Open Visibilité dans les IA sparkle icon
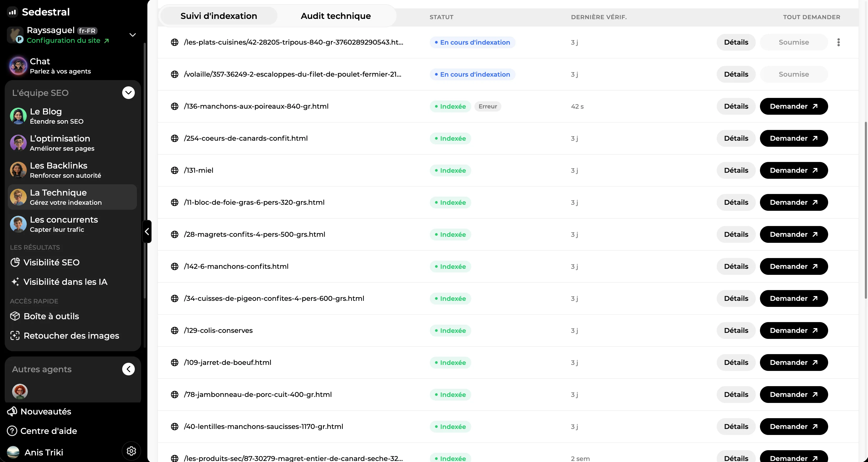The height and width of the screenshot is (462, 868). click(15, 282)
